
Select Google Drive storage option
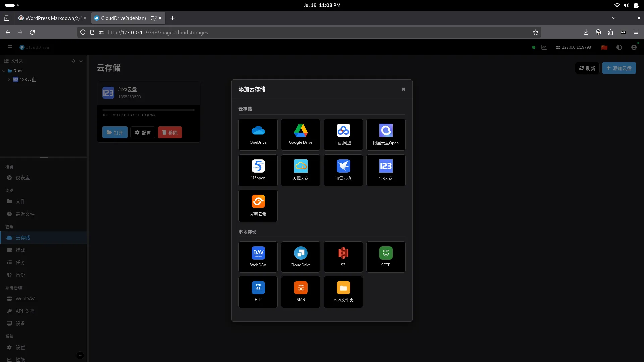301,135
